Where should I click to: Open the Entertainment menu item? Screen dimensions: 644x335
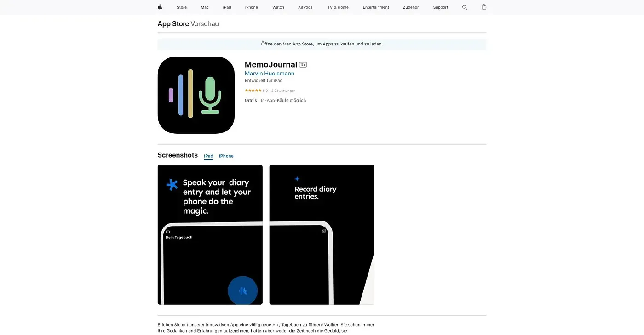[x=376, y=7]
